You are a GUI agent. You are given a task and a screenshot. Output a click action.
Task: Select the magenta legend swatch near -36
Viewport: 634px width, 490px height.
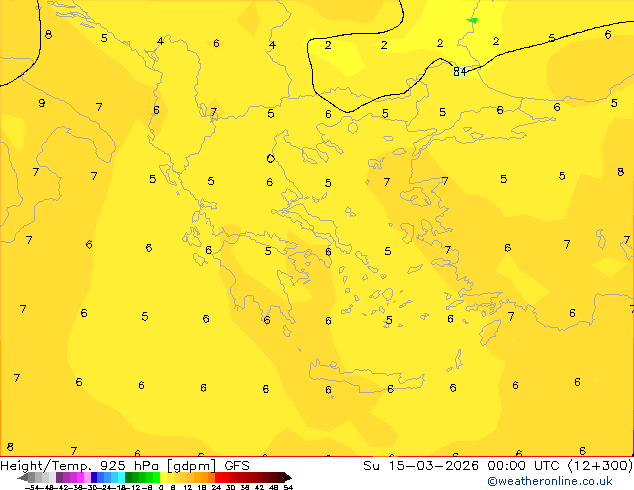point(80,478)
